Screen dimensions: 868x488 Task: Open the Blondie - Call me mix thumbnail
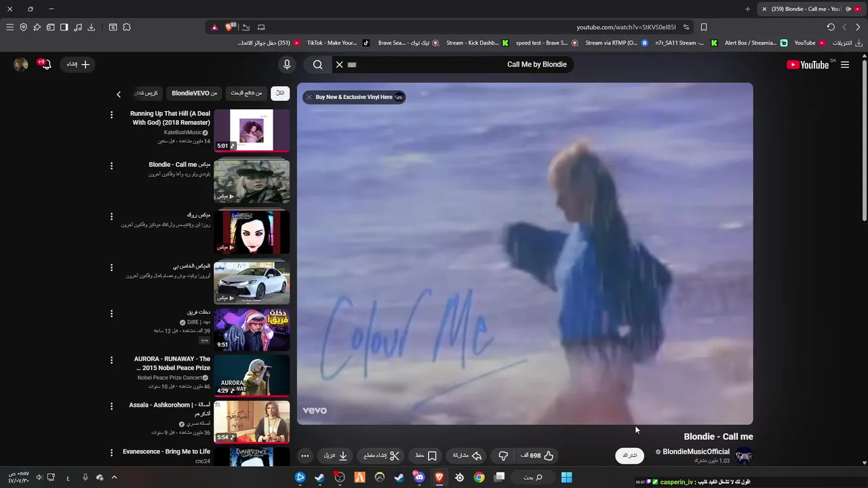pyautogui.click(x=252, y=181)
